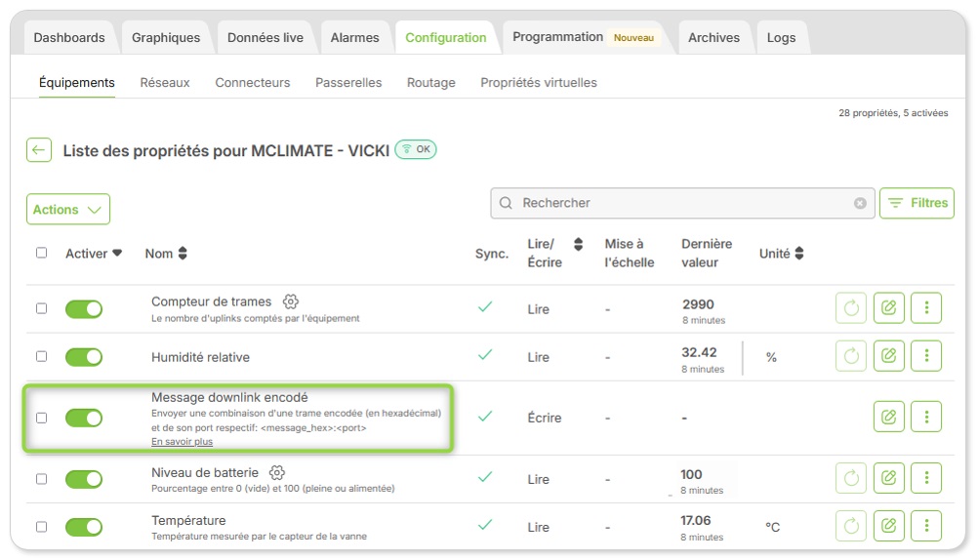Click the refresh icon for Humidité relative

(x=851, y=356)
